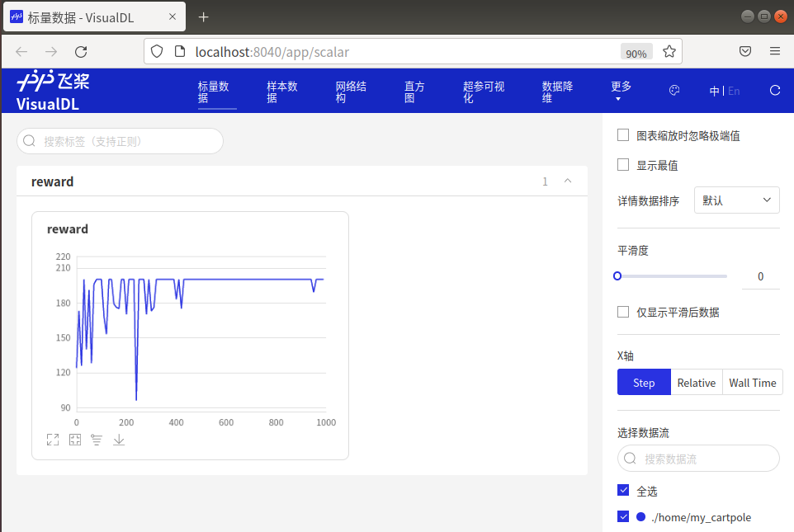Viewport: 794px width, 532px height.
Task: Click the reward section header text
Action: coord(52,181)
